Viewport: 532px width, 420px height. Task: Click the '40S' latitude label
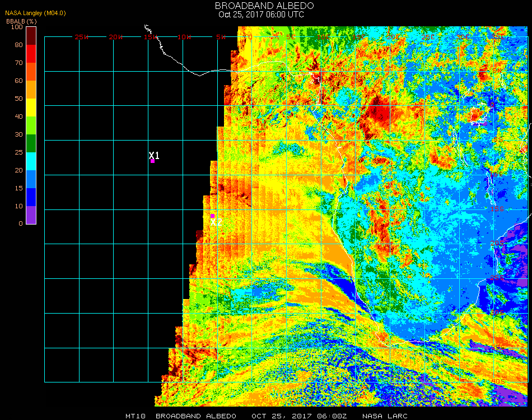[x=498, y=382]
